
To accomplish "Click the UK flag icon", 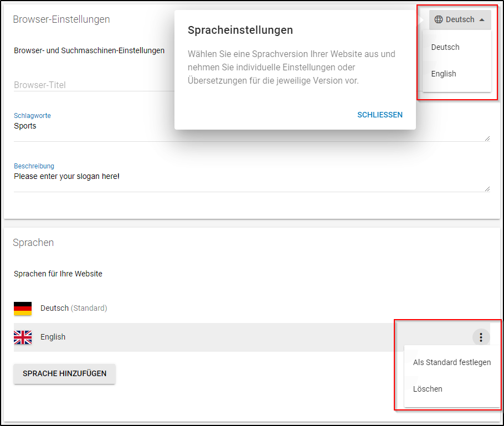I will pos(23,337).
